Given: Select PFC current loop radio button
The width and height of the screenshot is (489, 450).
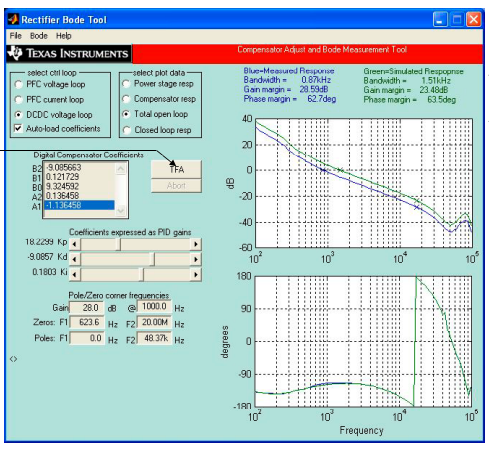Looking at the screenshot, I should pos(19,99).
